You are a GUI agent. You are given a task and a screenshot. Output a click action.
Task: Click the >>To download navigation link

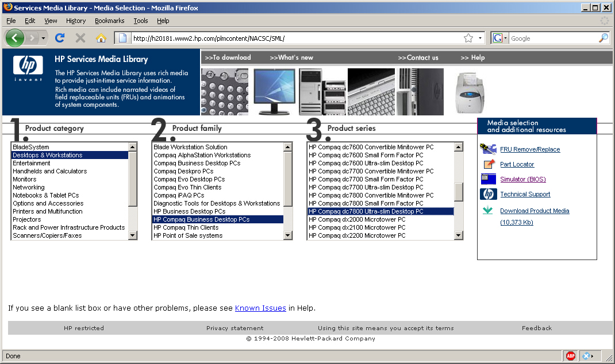[x=228, y=57]
